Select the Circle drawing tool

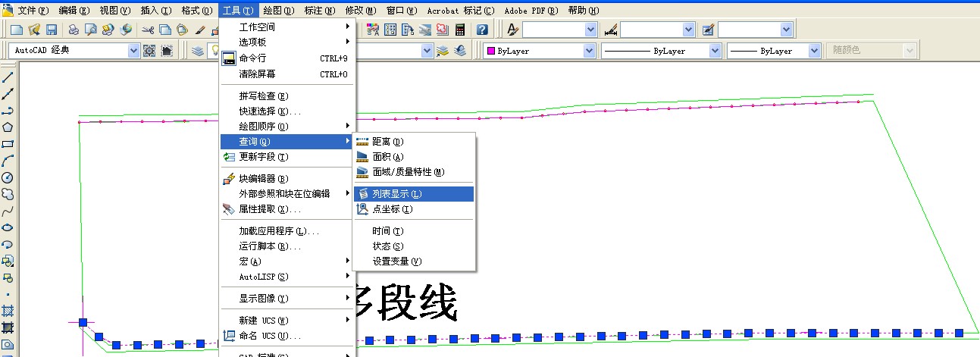point(8,177)
